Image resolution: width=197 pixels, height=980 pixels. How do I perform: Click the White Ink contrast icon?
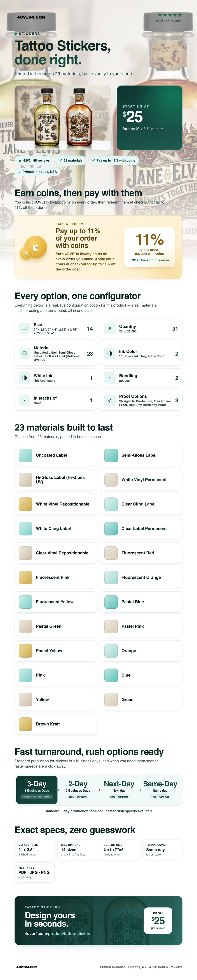(x=25, y=378)
